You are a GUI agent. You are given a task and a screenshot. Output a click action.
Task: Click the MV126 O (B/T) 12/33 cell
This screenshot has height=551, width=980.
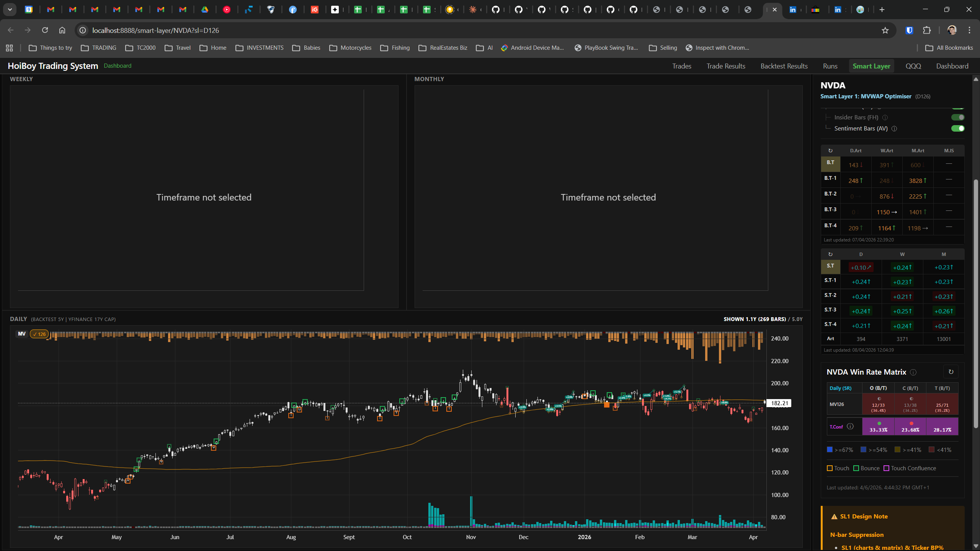pos(878,404)
